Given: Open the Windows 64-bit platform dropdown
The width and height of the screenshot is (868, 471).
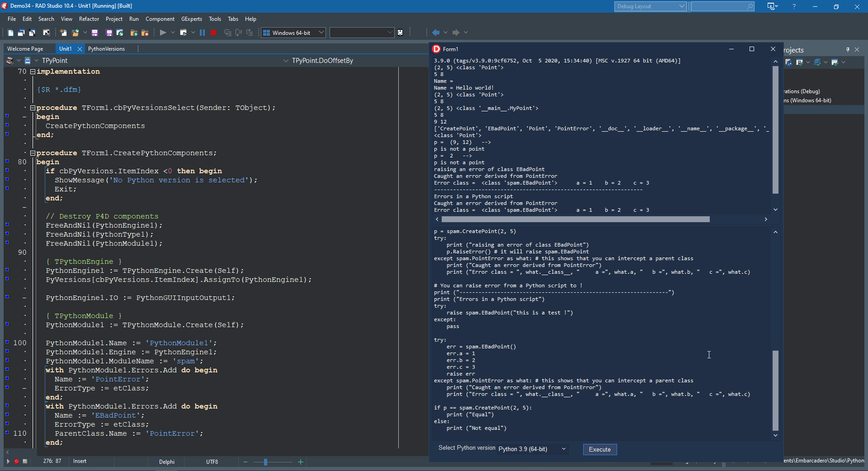Looking at the screenshot, I should coord(293,33).
